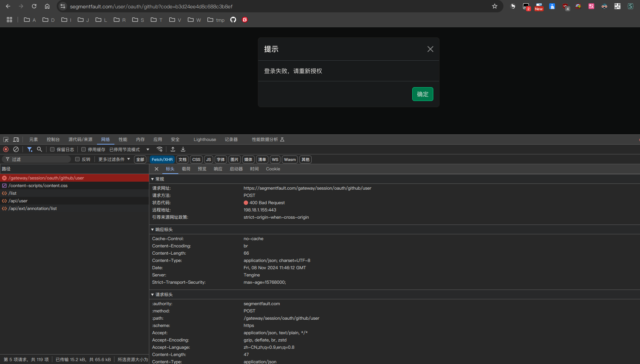The height and width of the screenshot is (364, 640).
Task: Select 全部 request type filter
Action: click(140, 159)
